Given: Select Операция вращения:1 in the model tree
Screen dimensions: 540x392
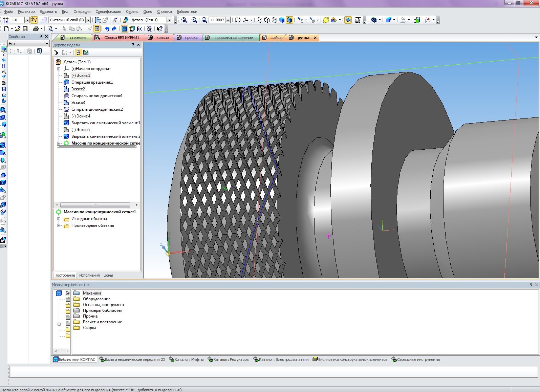Looking at the screenshot, I should (x=92, y=82).
